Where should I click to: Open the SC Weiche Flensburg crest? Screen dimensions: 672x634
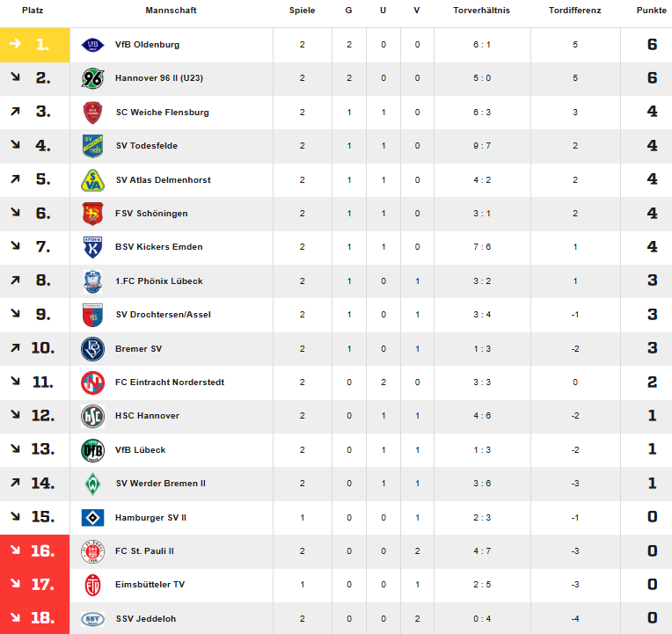pyautogui.click(x=92, y=113)
